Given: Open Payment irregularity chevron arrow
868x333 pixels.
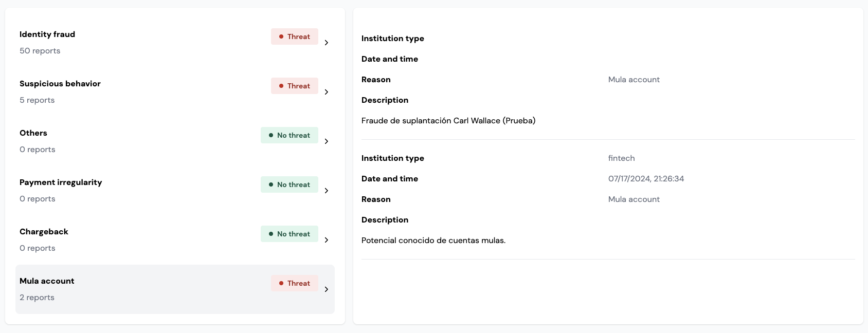Looking at the screenshot, I should pos(327,191).
